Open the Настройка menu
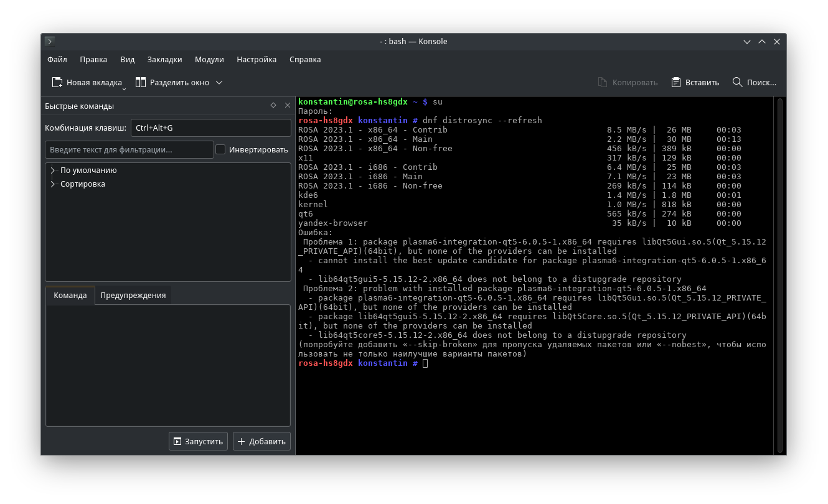Screen dimensions: 828x504 click(x=256, y=60)
